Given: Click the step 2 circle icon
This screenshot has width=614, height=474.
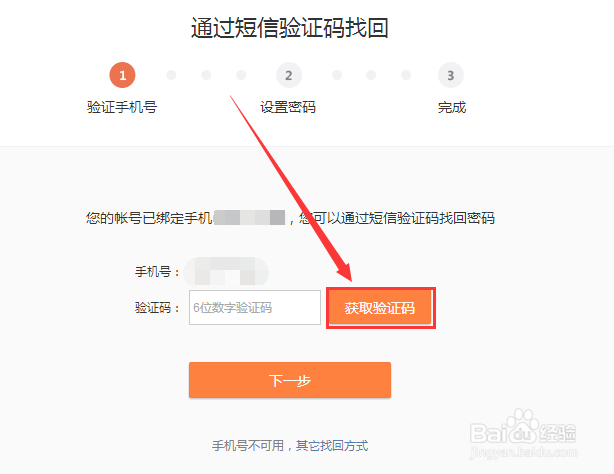Looking at the screenshot, I should pos(289,75).
